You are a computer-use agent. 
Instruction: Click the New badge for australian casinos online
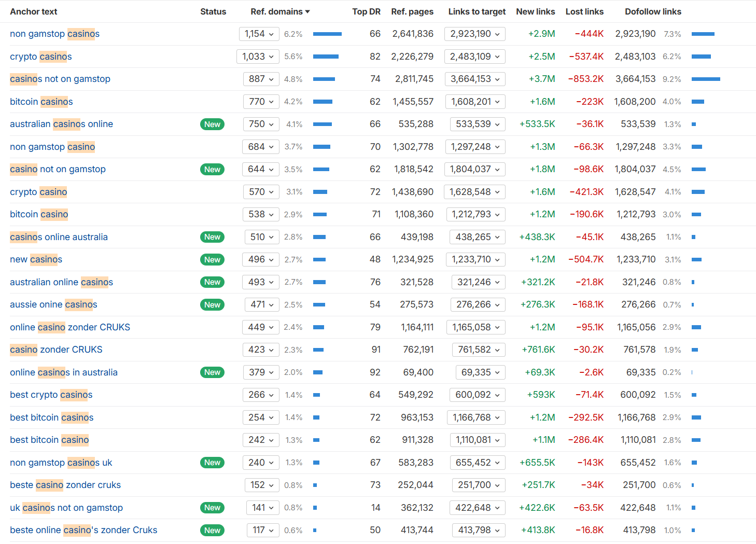click(212, 124)
